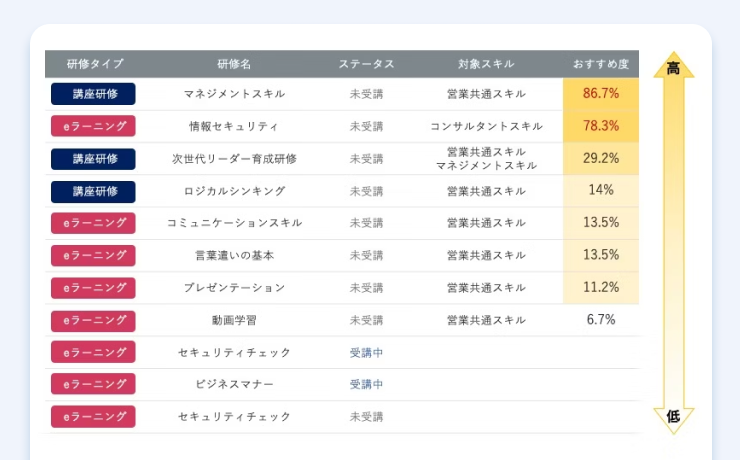Sort by the 研修タイプ column header
Screen dimensions: 740x460
95,64
